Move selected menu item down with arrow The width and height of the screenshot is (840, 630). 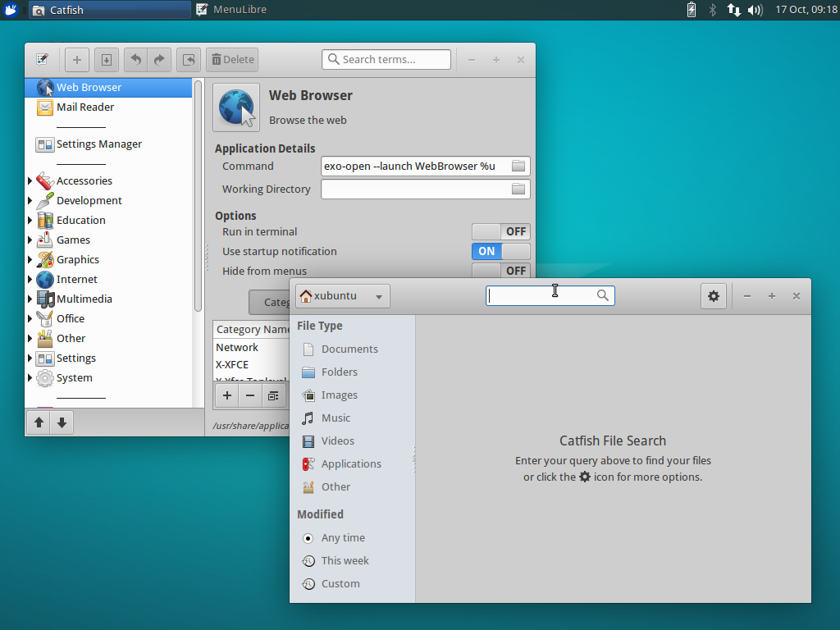tap(62, 422)
